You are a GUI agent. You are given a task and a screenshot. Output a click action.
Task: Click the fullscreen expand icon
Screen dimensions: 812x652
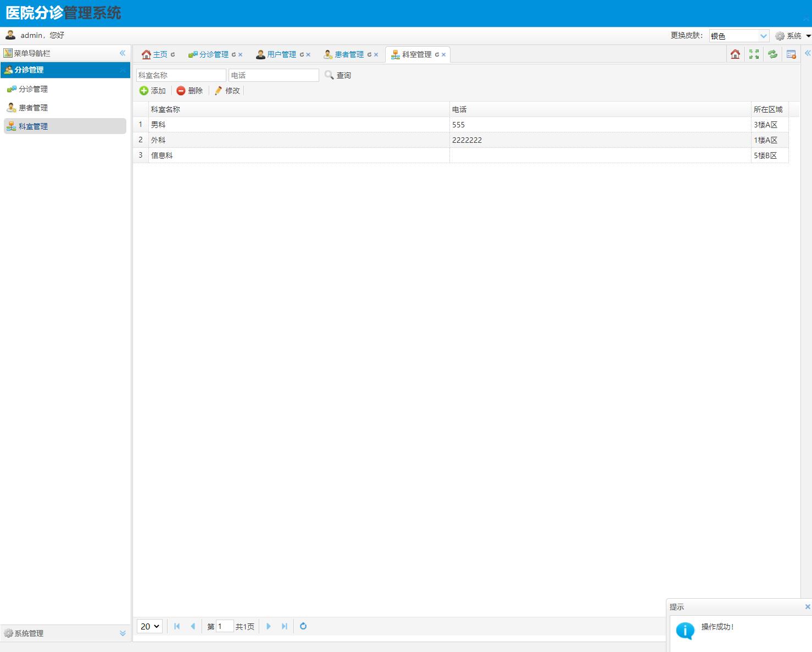coord(754,54)
